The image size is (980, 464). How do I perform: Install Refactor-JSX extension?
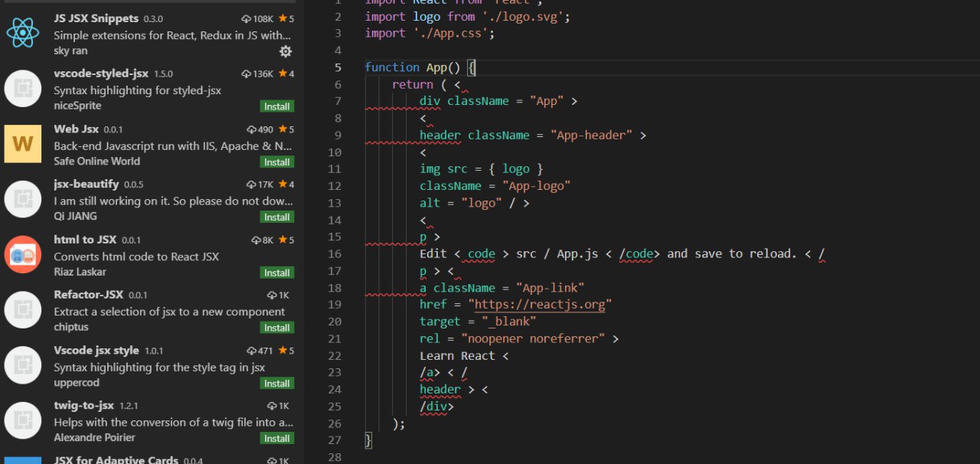tap(277, 328)
